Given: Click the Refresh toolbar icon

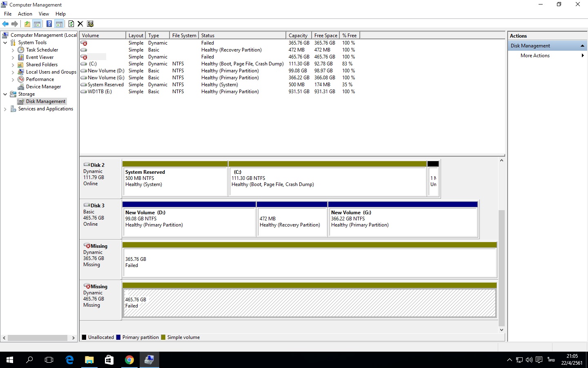Looking at the screenshot, I should tap(71, 24).
